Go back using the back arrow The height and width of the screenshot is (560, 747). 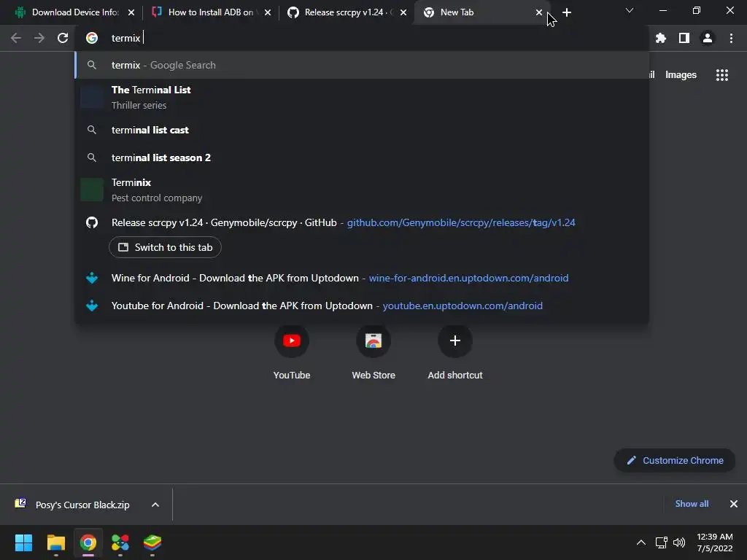click(16, 38)
